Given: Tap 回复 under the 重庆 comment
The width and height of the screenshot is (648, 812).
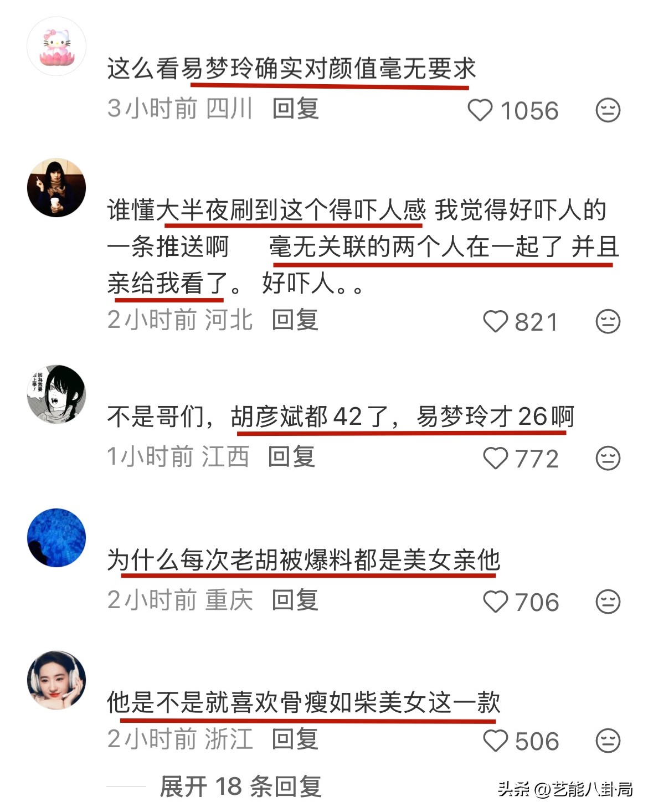Looking at the screenshot, I should tap(295, 600).
